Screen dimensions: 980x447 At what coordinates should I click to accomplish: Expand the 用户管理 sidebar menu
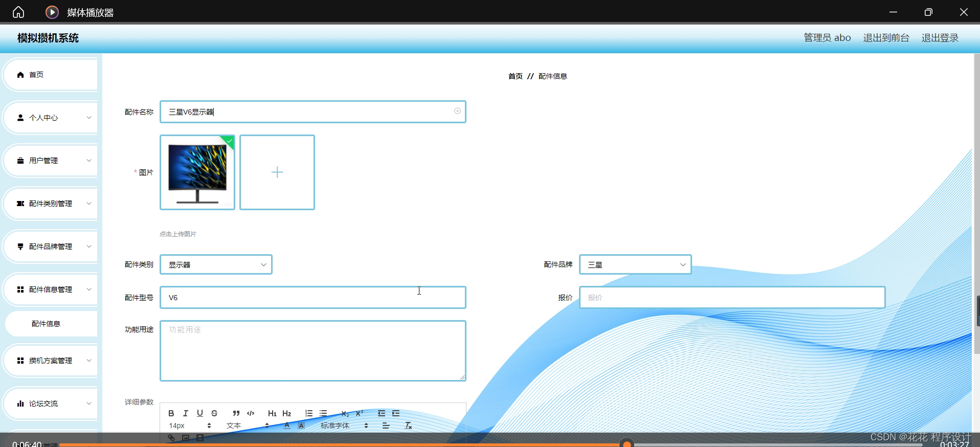click(x=50, y=161)
